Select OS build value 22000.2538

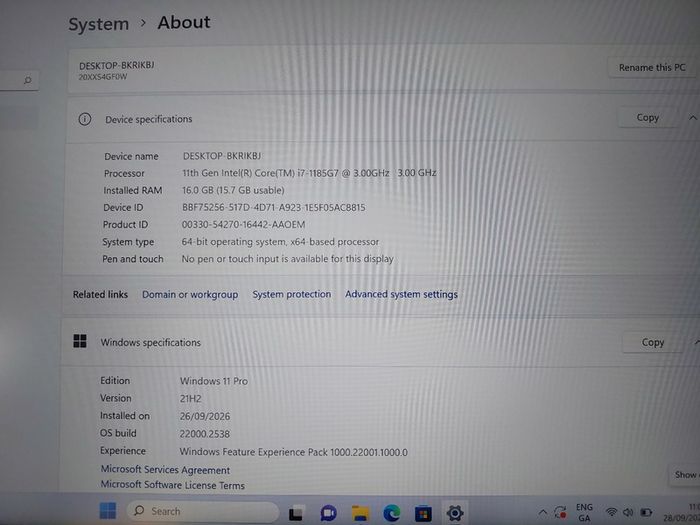[204, 434]
